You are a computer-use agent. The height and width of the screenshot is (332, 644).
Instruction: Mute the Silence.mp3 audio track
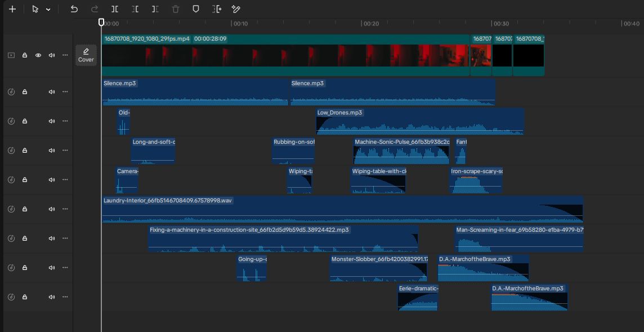click(x=52, y=92)
